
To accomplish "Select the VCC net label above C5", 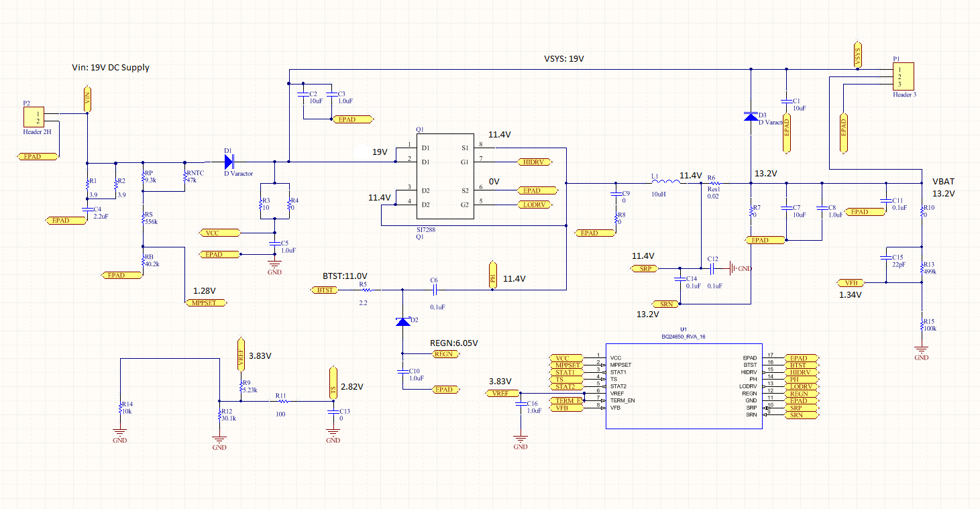I will 219,233.
